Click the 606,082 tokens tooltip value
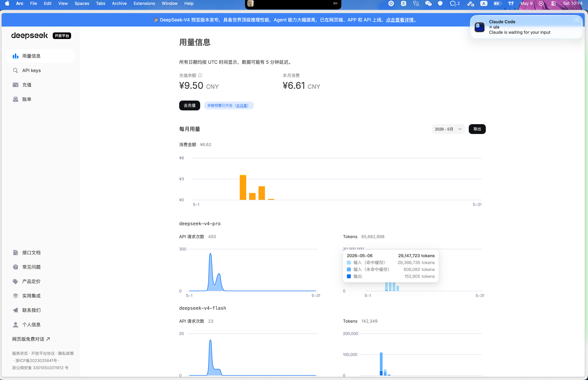This screenshot has width=588, height=380. click(x=419, y=269)
